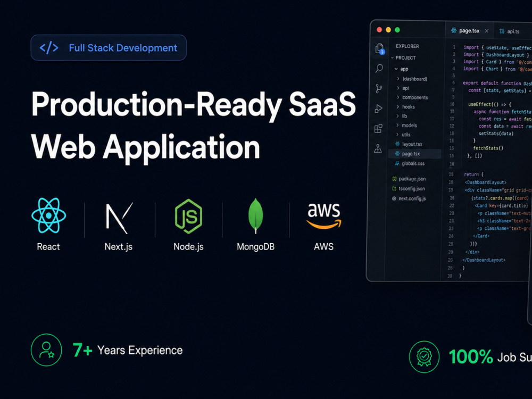Click the AWS smile logo
This screenshot has height=399, width=532.
click(x=323, y=216)
